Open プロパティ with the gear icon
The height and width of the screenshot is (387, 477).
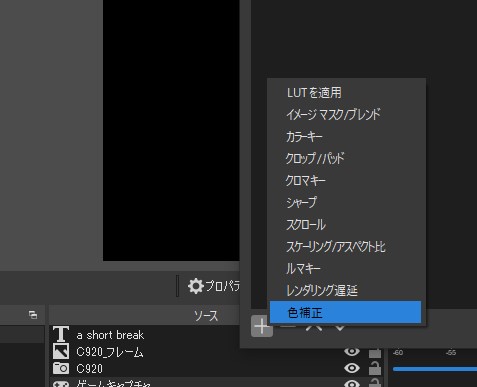(x=214, y=286)
